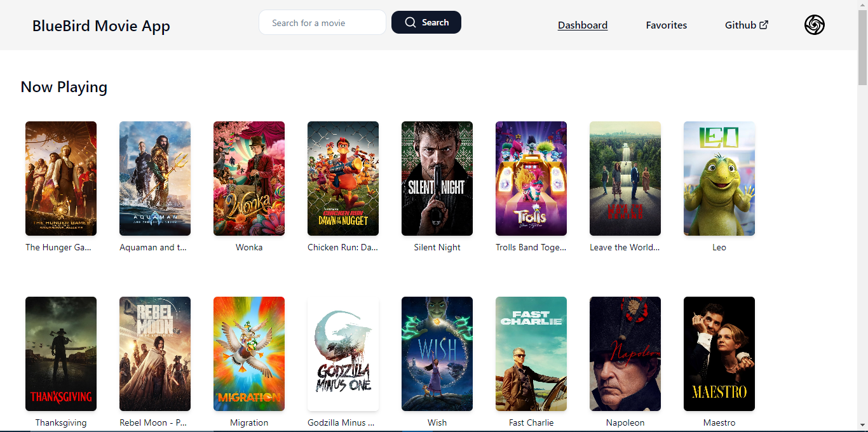Open the Dashboard nav link
Viewport: 868px width, 432px height.
[583, 25]
